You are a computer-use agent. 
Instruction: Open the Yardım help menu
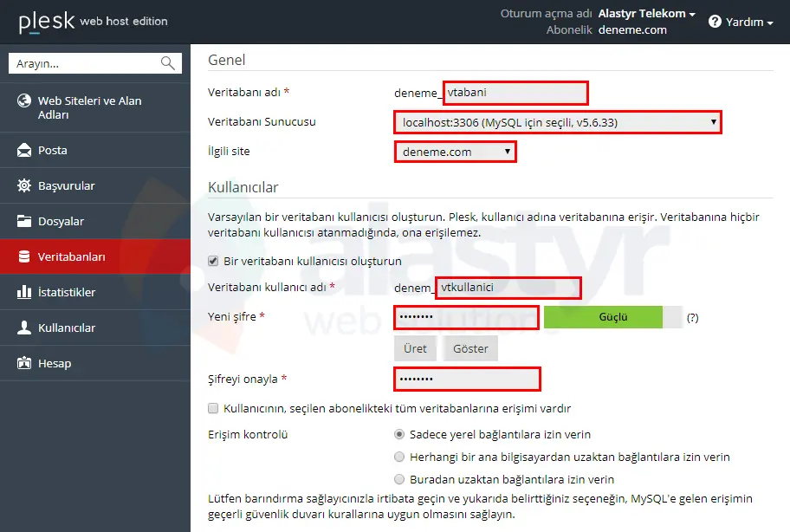coord(741,22)
